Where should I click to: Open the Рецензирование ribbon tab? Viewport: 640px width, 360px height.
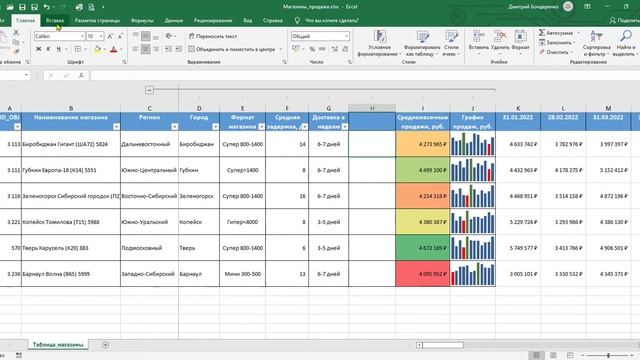pyautogui.click(x=213, y=20)
